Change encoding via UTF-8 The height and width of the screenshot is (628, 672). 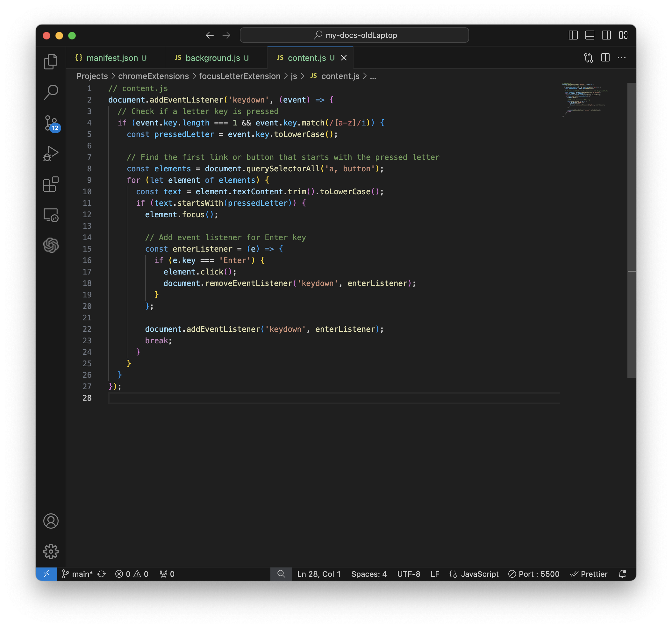tap(409, 574)
